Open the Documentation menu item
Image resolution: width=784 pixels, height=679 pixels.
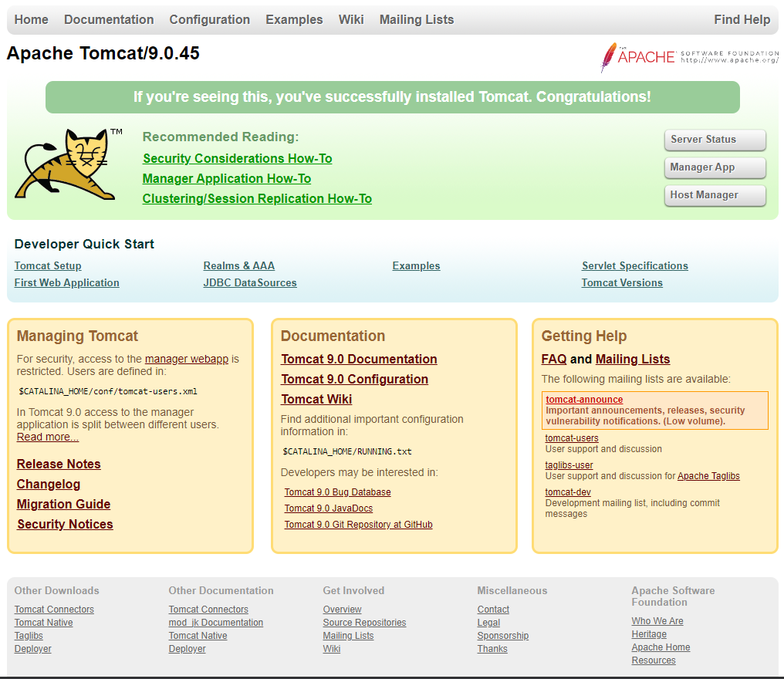click(108, 19)
